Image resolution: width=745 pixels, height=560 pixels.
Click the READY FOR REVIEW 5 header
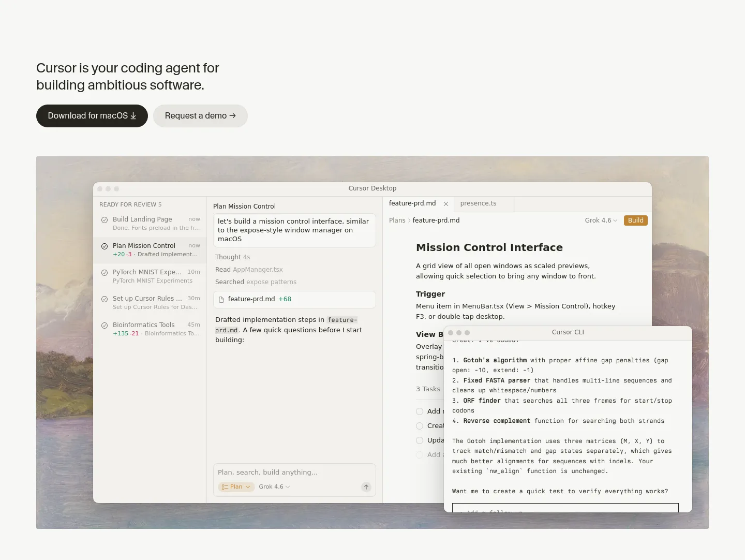tap(130, 204)
